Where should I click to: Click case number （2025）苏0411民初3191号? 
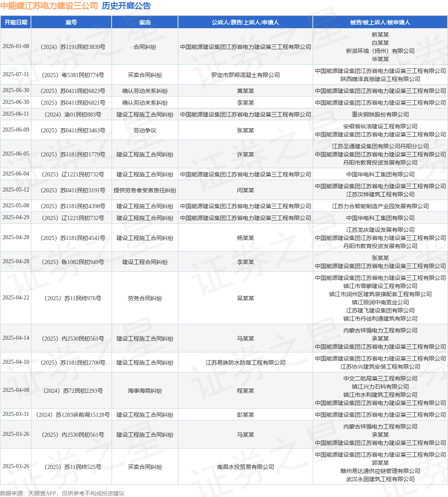(71, 190)
